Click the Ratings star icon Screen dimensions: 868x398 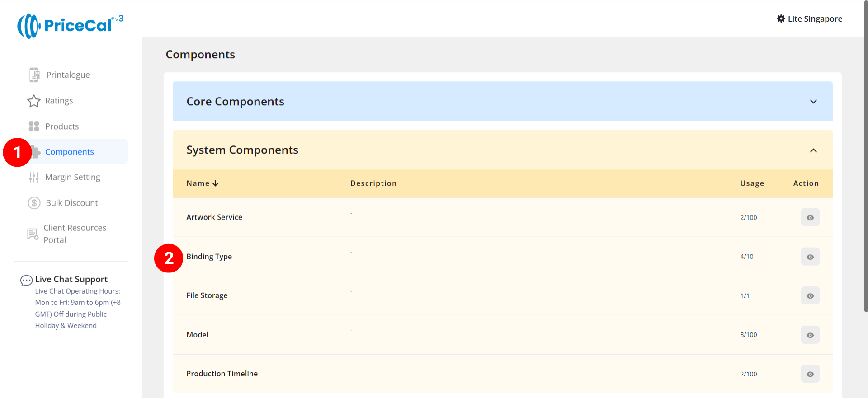pos(34,101)
